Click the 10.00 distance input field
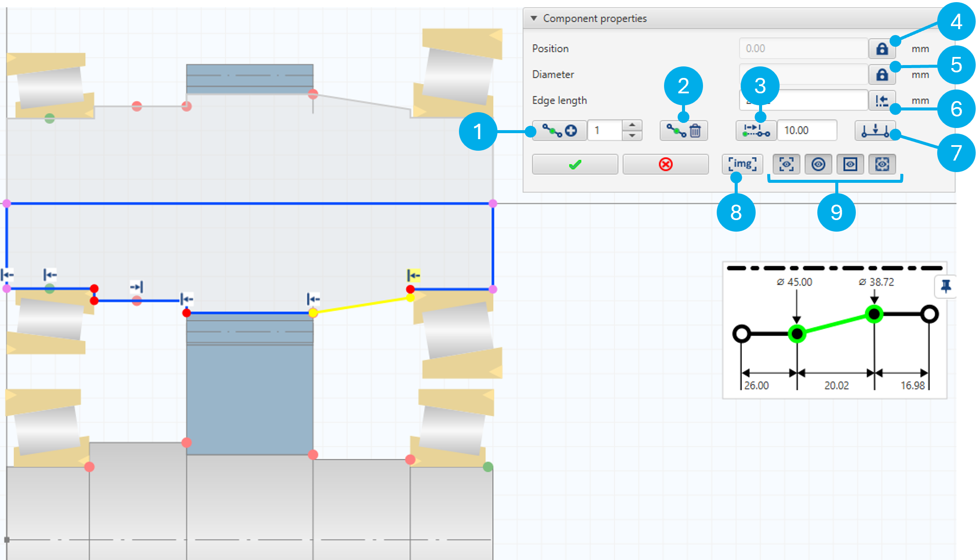The image size is (977, 560). pos(807,131)
